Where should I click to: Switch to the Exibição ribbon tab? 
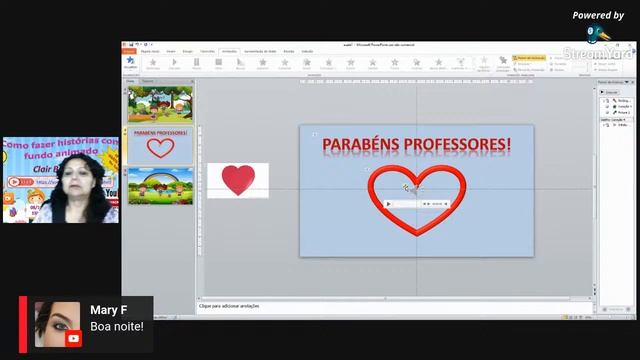point(307,51)
